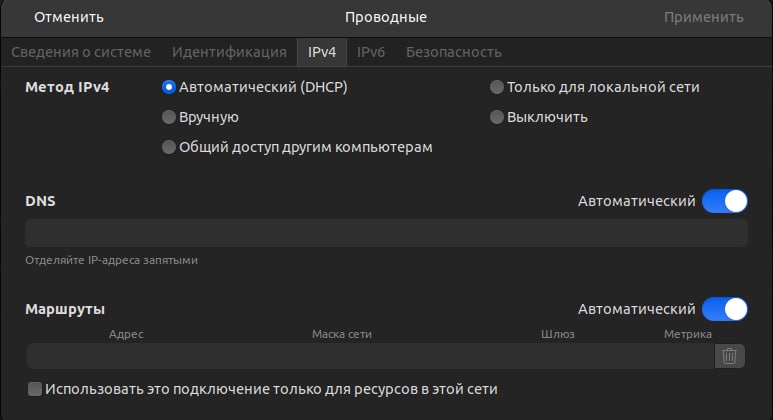Select Автоматический (DHCP) radio option

point(169,87)
